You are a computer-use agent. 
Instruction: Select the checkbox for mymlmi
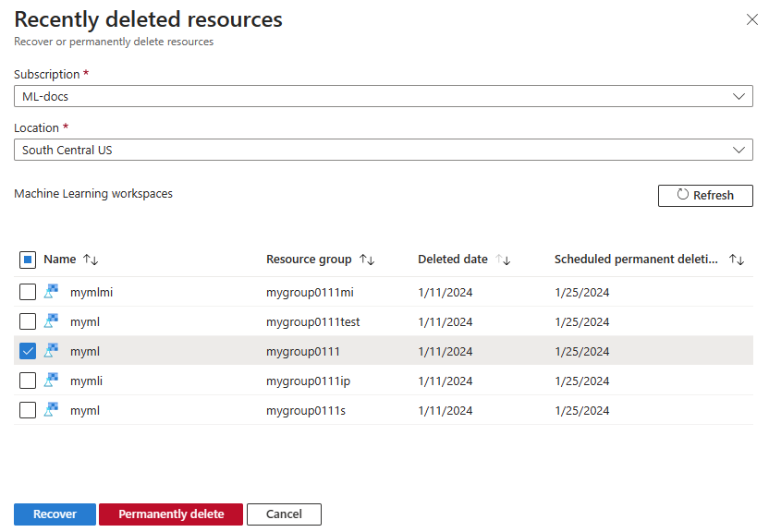28,291
